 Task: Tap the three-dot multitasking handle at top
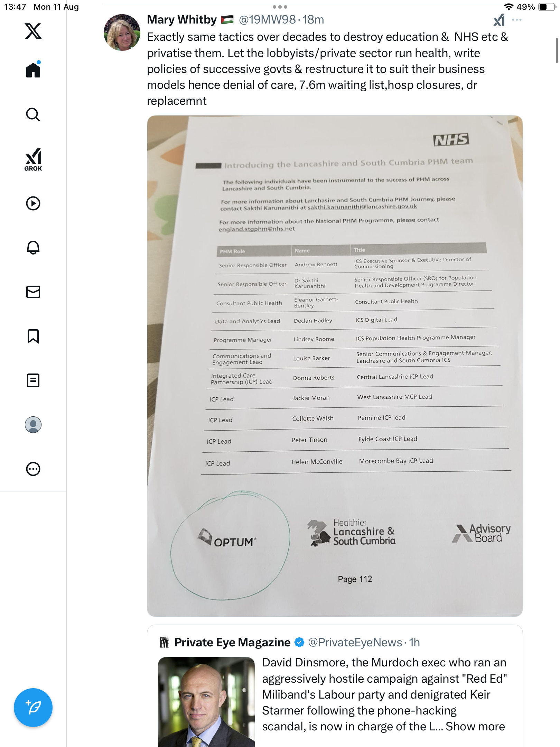click(x=280, y=7)
